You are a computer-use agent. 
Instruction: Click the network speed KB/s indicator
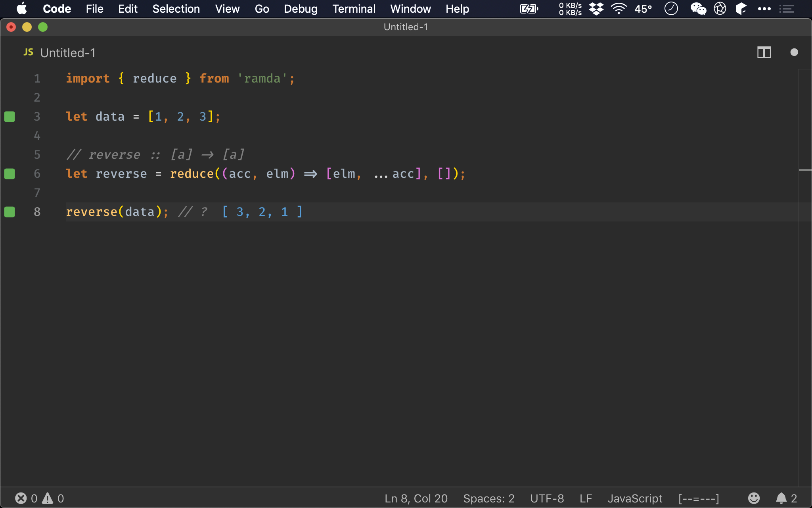(570, 9)
